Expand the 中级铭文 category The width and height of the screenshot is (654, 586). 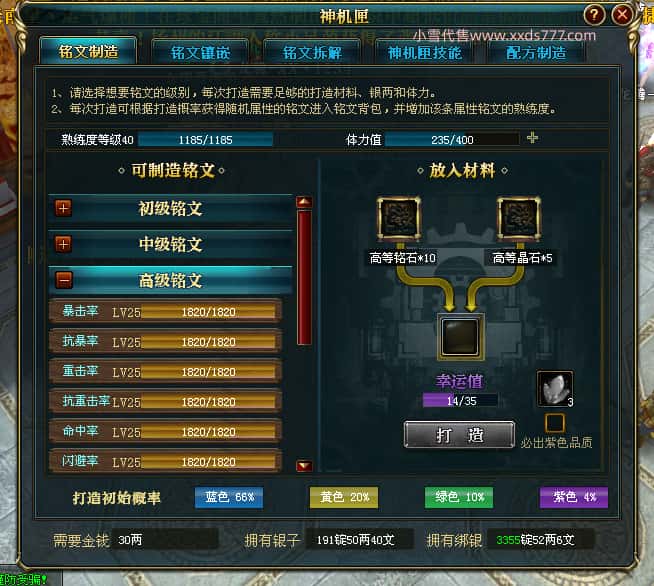(63, 244)
